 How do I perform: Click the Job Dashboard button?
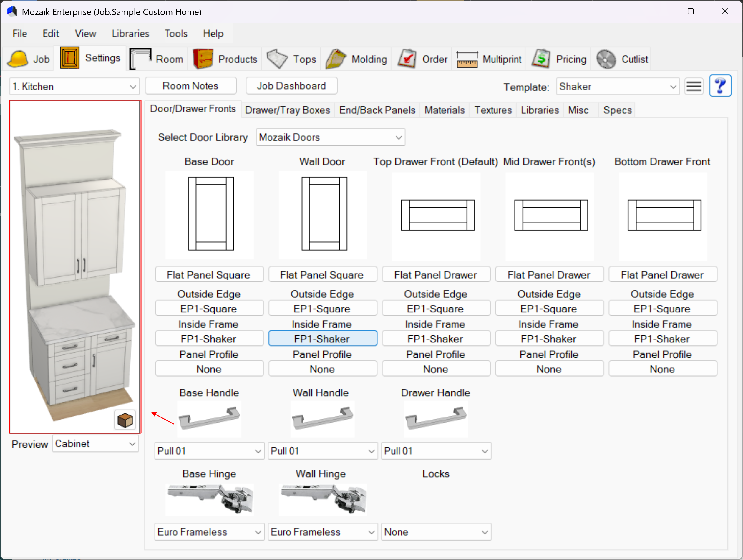291,86
